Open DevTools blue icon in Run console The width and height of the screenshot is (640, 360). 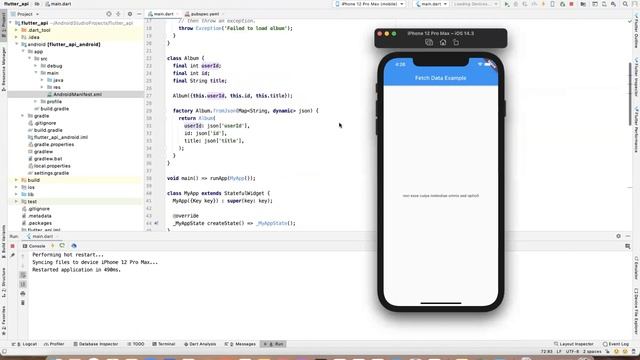tap(74, 246)
